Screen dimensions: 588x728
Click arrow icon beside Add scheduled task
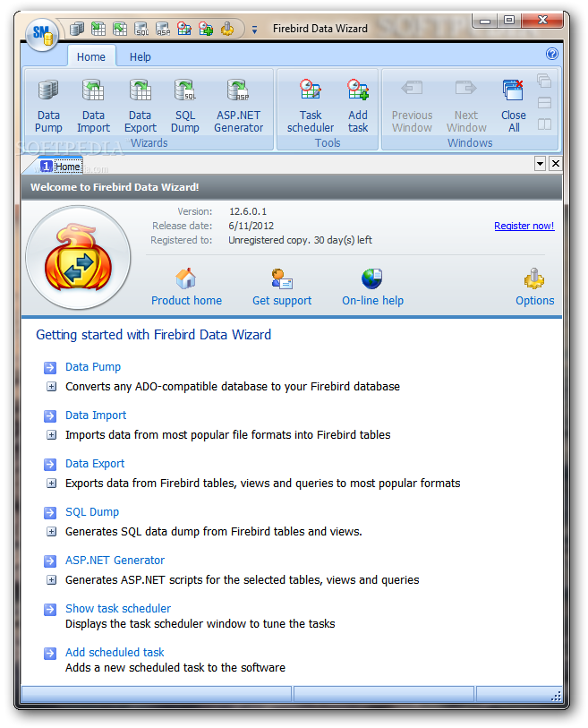[50, 654]
